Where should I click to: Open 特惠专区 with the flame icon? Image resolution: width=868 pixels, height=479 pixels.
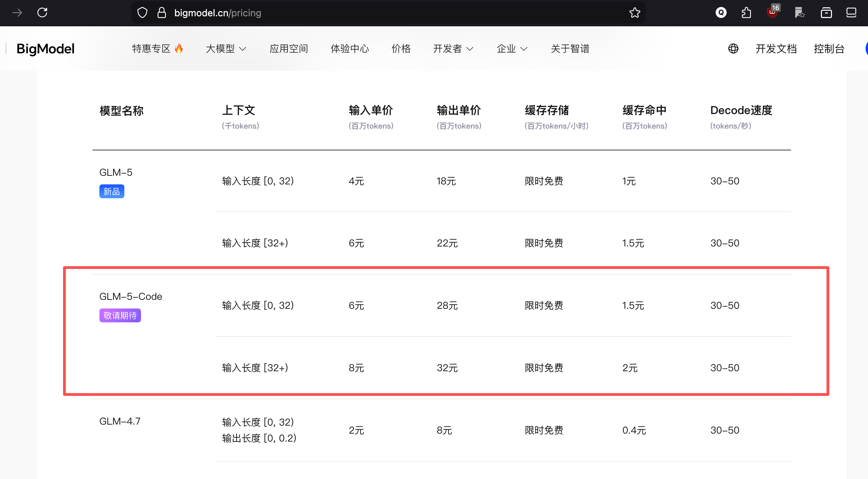(x=158, y=49)
